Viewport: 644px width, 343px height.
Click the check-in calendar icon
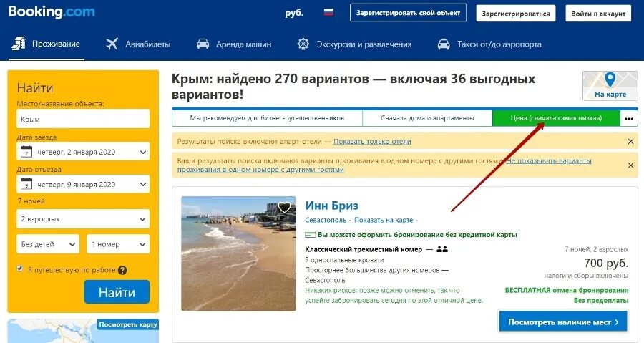pos(26,152)
